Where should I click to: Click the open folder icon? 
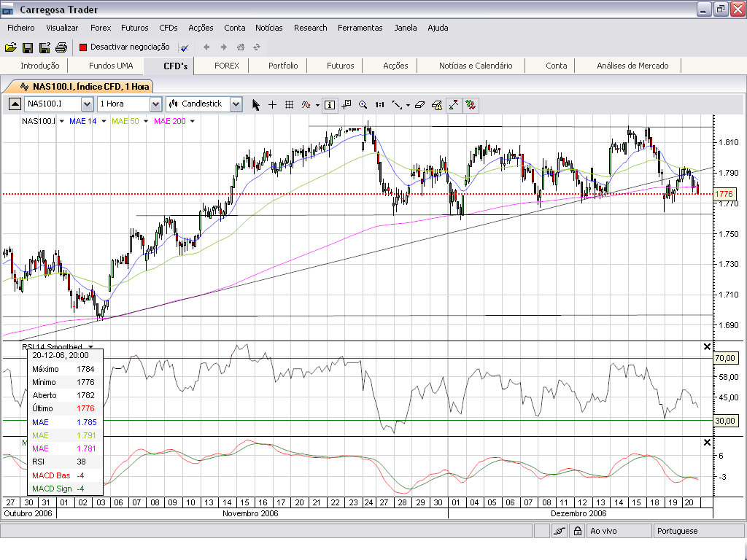click(x=10, y=47)
